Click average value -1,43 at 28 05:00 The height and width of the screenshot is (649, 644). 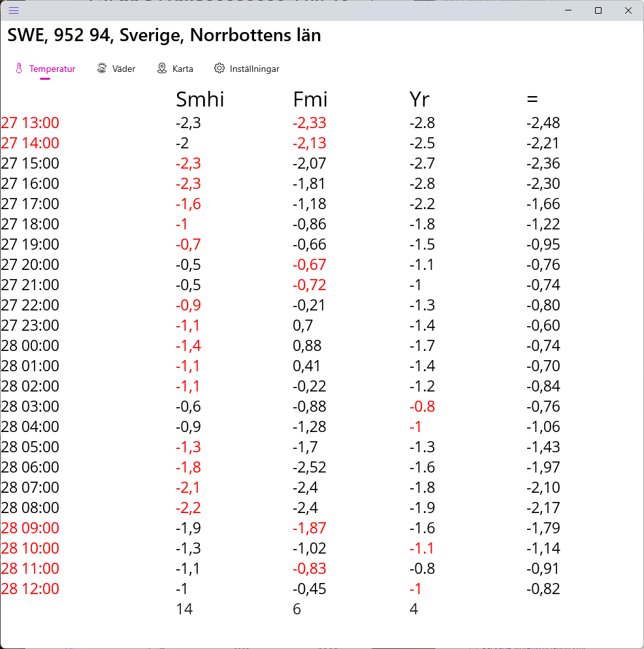click(x=543, y=448)
